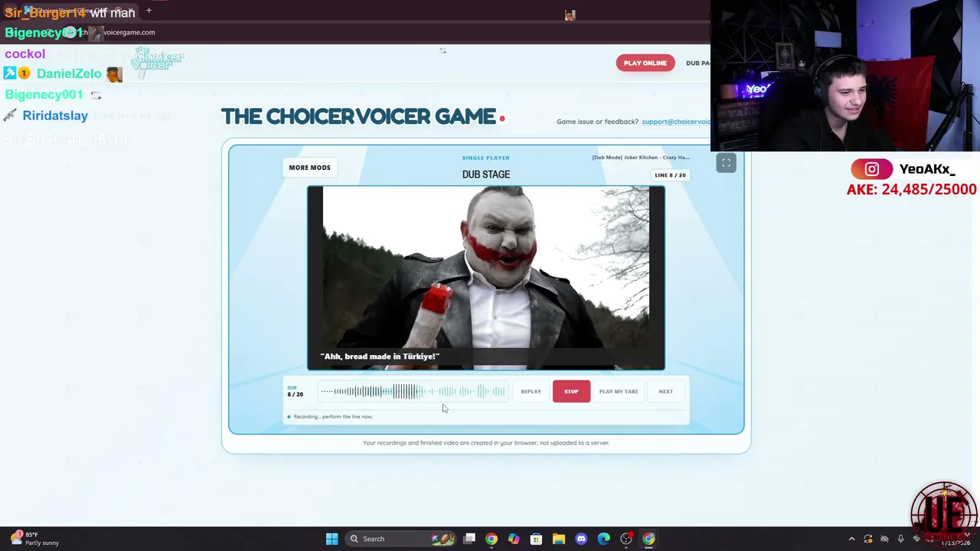Image resolution: width=980 pixels, height=551 pixels.
Task: Open Task View on the taskbar
Action: [x=469, y=539]
